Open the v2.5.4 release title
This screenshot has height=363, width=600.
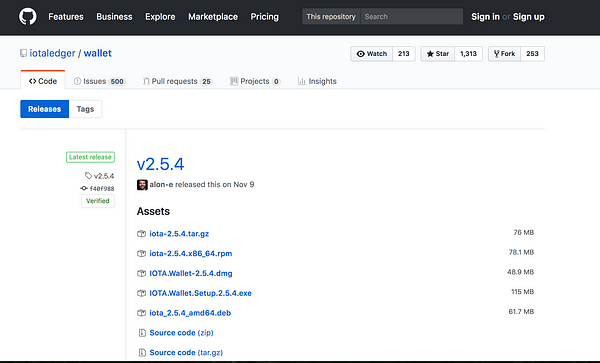coord(160,164)
